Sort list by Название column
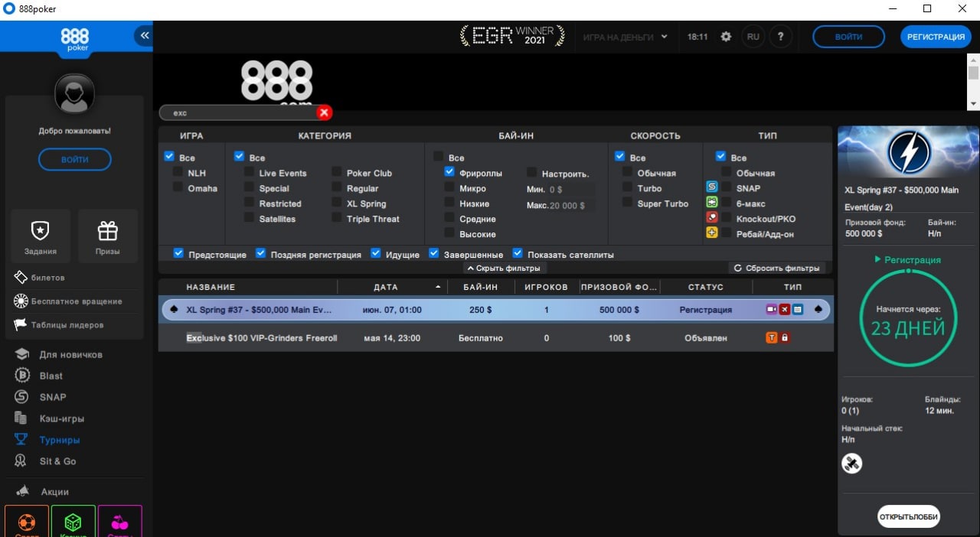This screenshot has width=980, height=537. click(x=211, y=287)
